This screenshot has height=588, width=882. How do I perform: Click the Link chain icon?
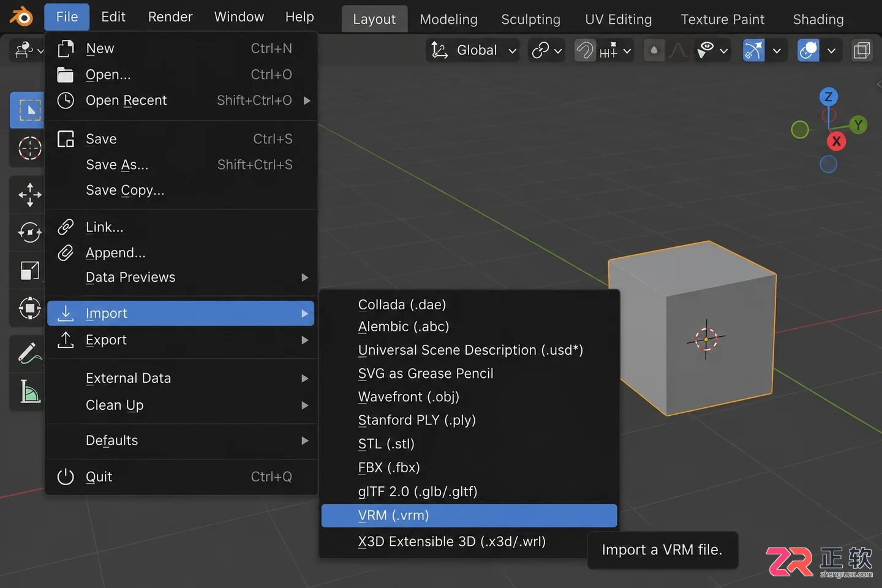66,227
